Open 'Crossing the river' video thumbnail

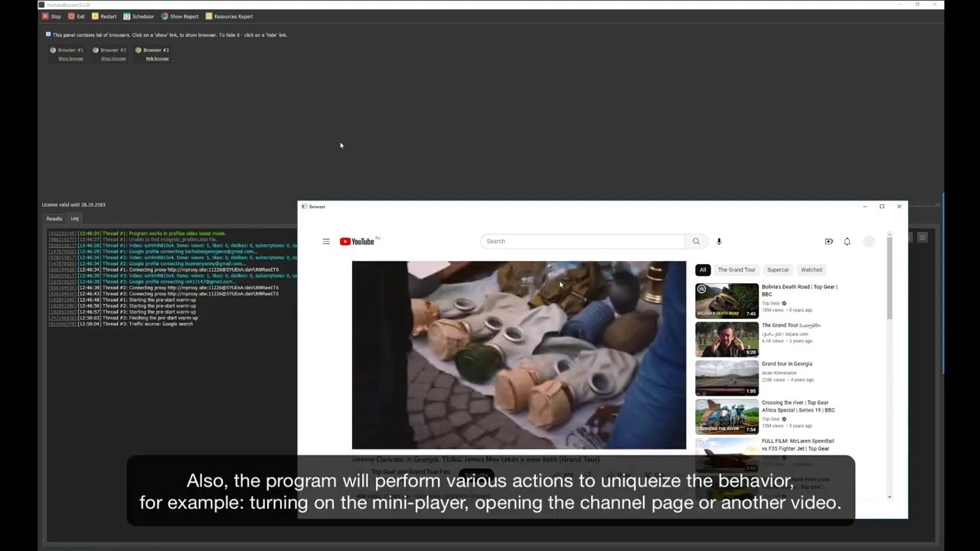(x=727, y=416)
